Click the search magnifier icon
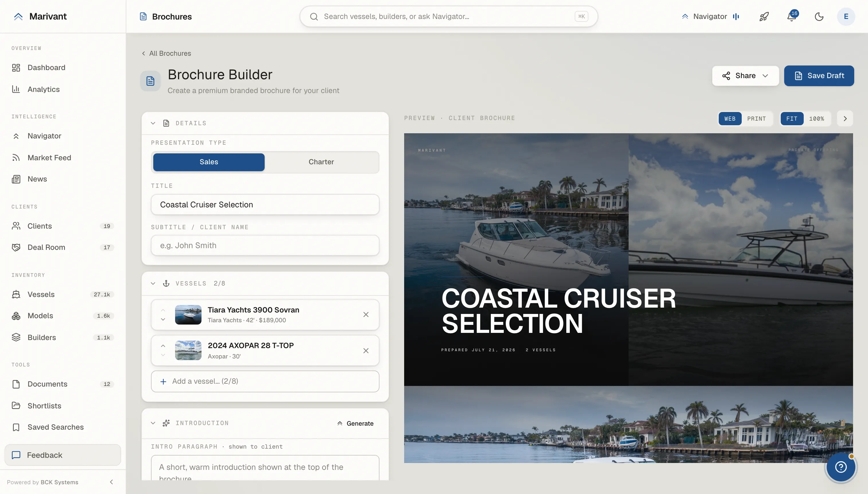 point(314,16)
